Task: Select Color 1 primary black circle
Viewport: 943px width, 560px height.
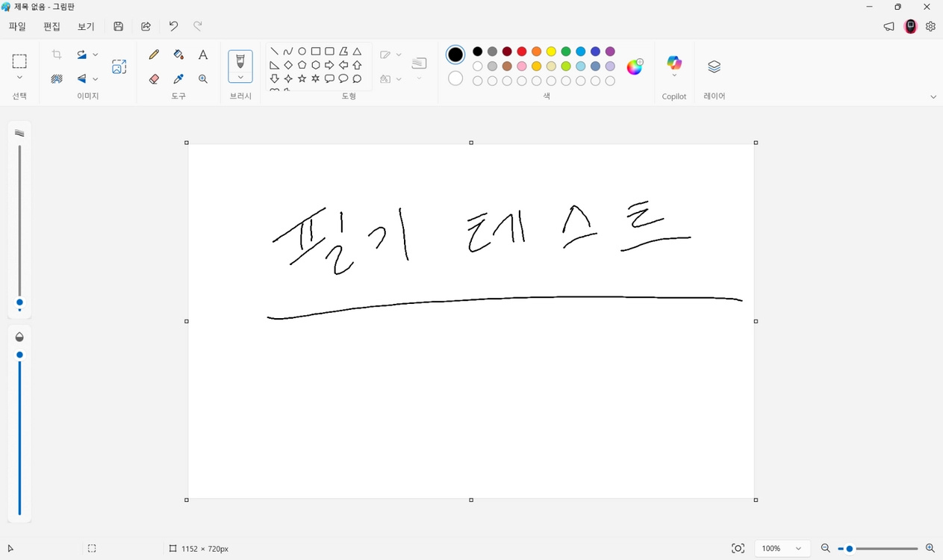Action: [x=455, y=55]
